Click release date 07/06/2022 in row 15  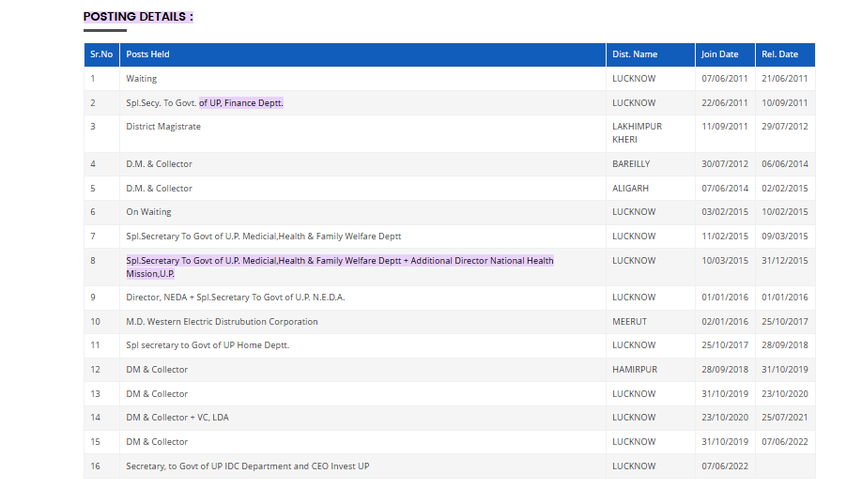coord(784,441)
